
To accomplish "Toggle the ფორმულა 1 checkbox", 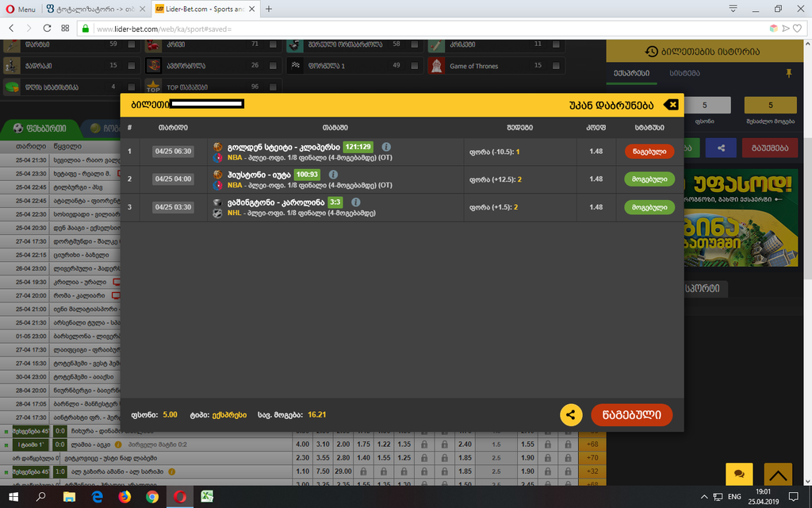I will [414, 66].
